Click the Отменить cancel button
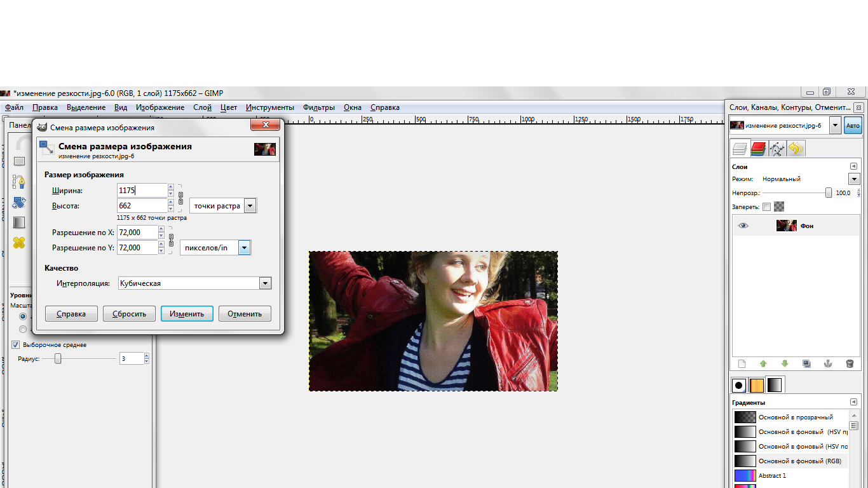Viewport: 868px width, 488px height. point(245,314)
